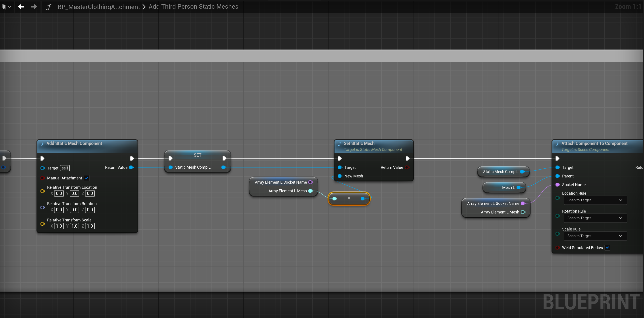
Task: Click the bookmarks icon in top-left corner
Action: tap(4, 7)
